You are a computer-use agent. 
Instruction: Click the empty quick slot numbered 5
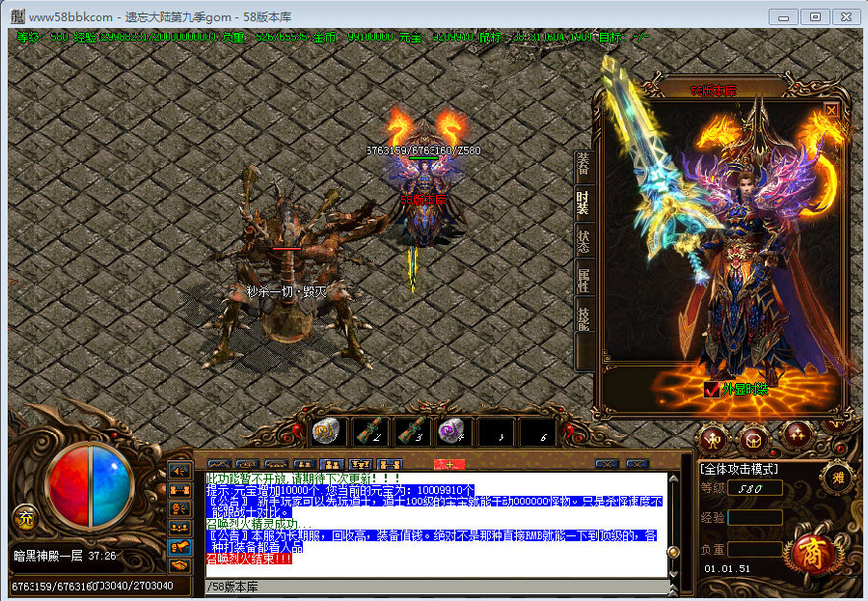[496, 431]
